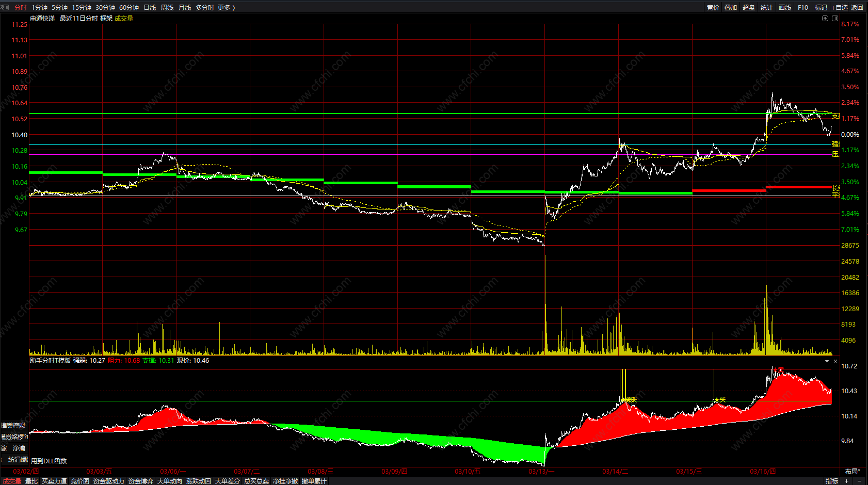Open the 超盘 panel

tap(749, 8)
